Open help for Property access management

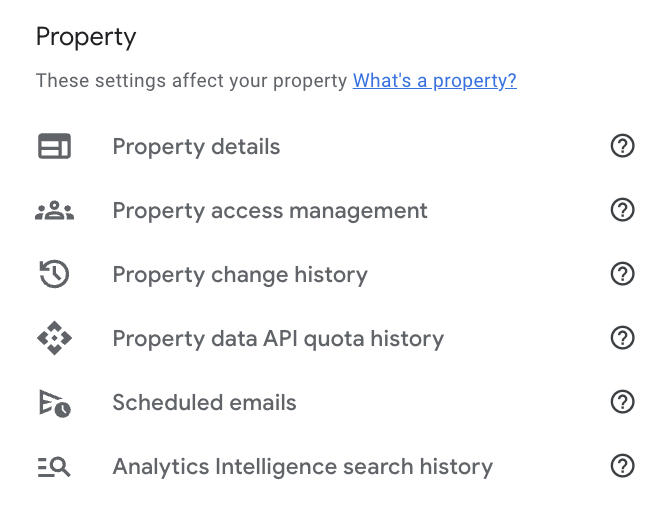[622, 211]
